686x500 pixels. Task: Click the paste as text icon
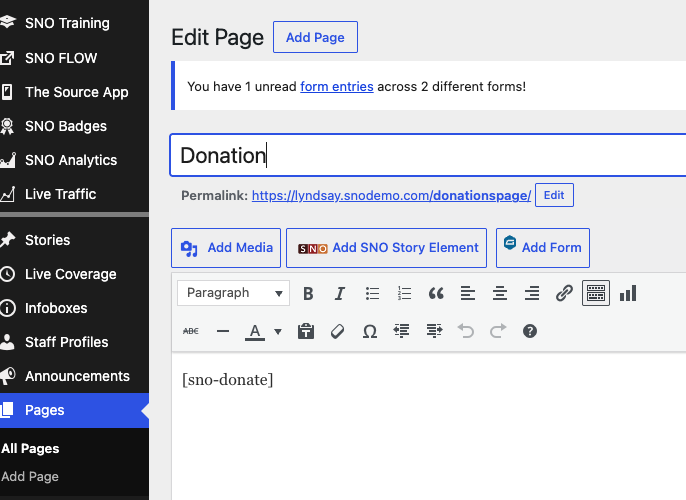point(306,331)
